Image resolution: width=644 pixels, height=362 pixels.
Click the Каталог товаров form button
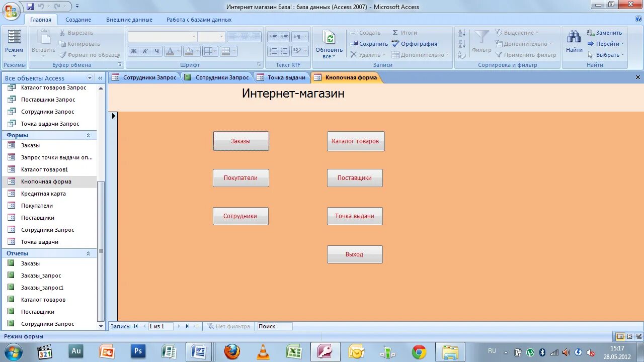356,141
